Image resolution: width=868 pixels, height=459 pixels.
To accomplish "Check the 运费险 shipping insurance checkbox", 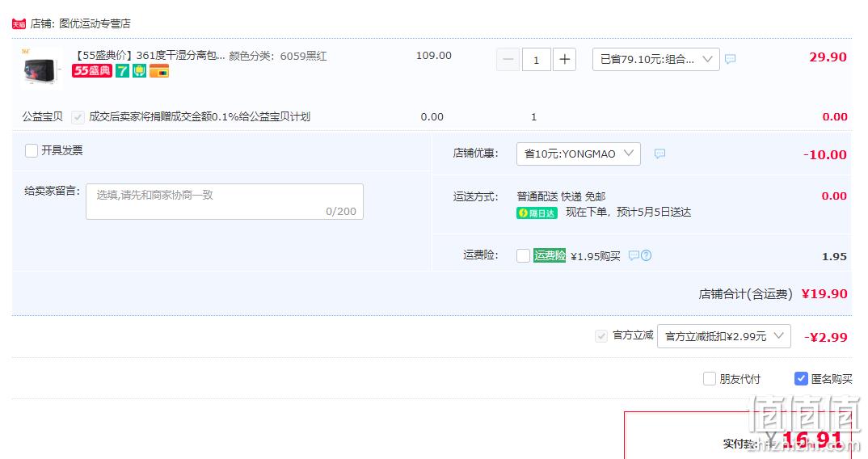I will [523, 255].
